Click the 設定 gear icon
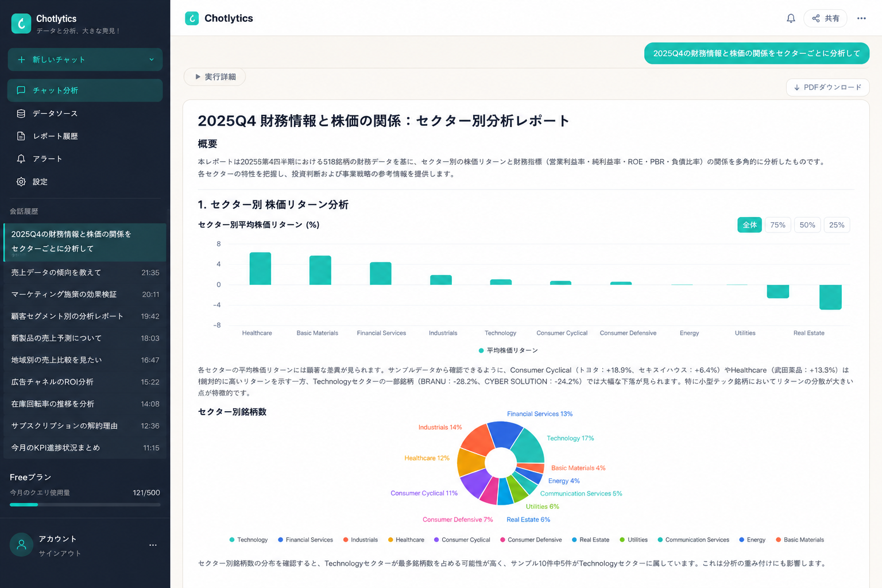Viewport: 882px width, 588px height. coord(21,181)
